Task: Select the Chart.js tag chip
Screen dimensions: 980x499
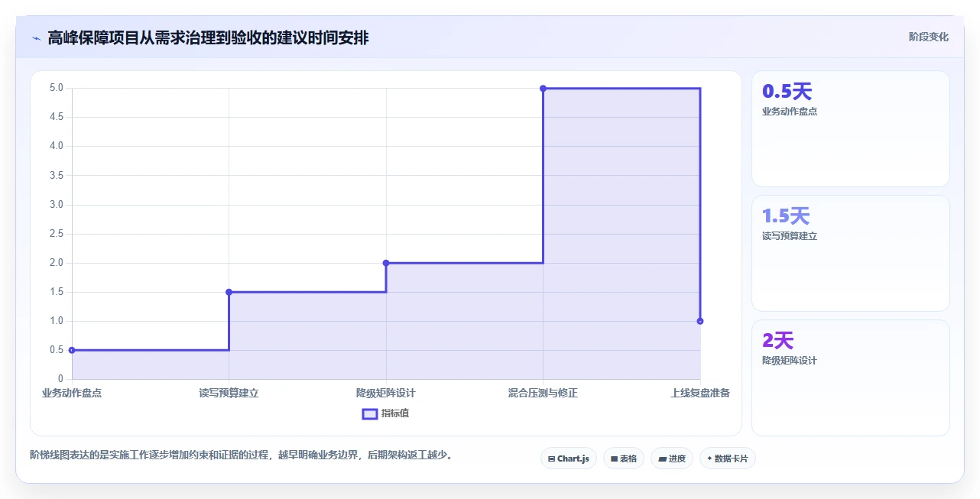Action: tap(569, 458)
